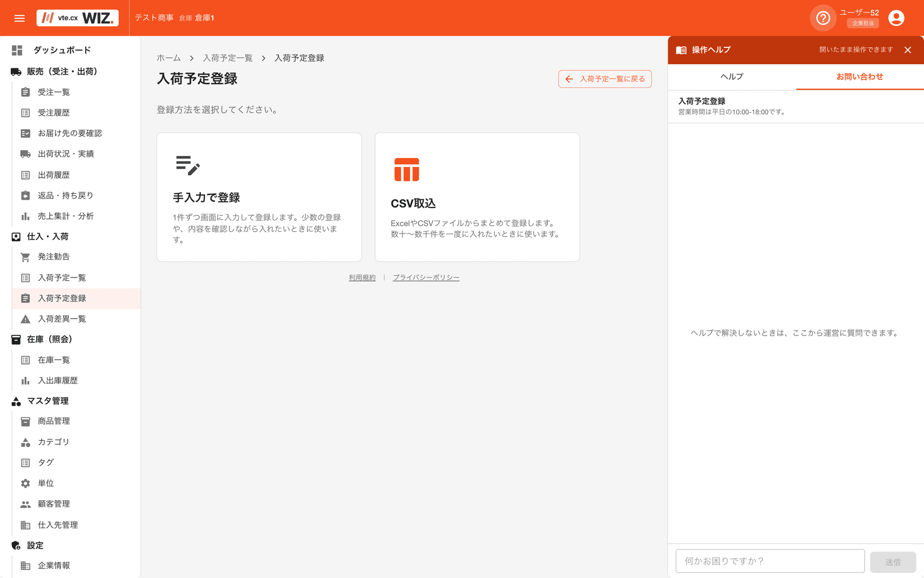Click the ホーム breadcrumb
924x578 pixels.
168,58
